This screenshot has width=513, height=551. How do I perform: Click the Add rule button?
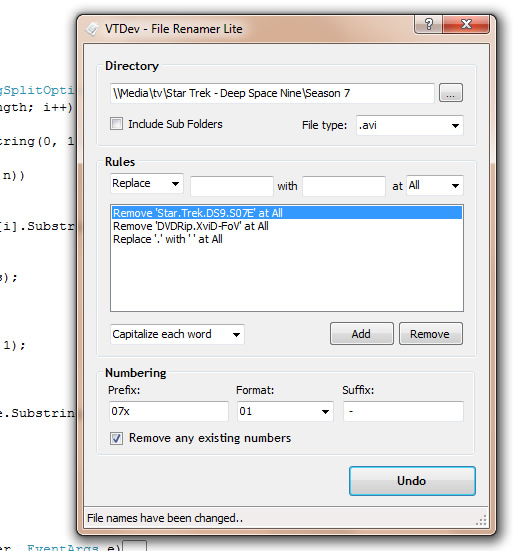point(362,334)
